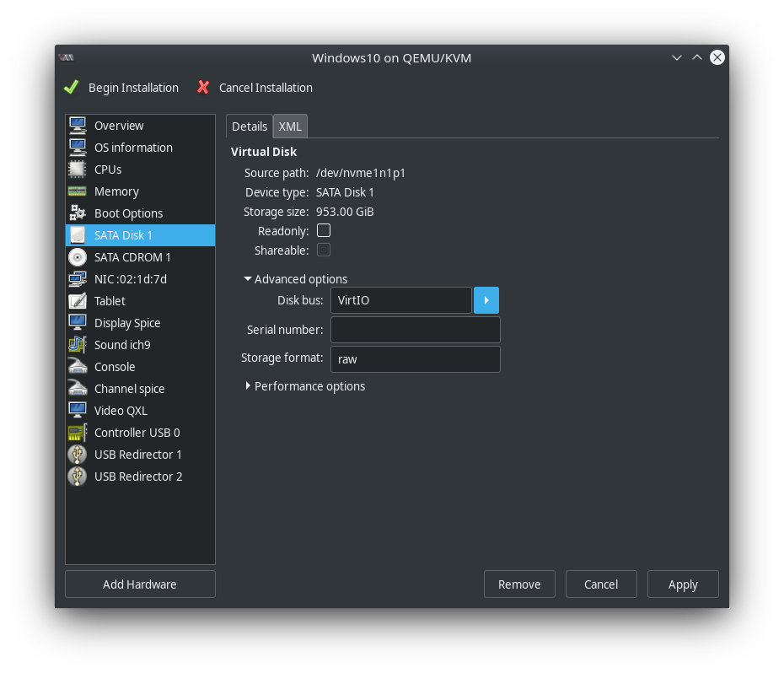Click the red Cancel Installation X icon

tap(203, 88)
